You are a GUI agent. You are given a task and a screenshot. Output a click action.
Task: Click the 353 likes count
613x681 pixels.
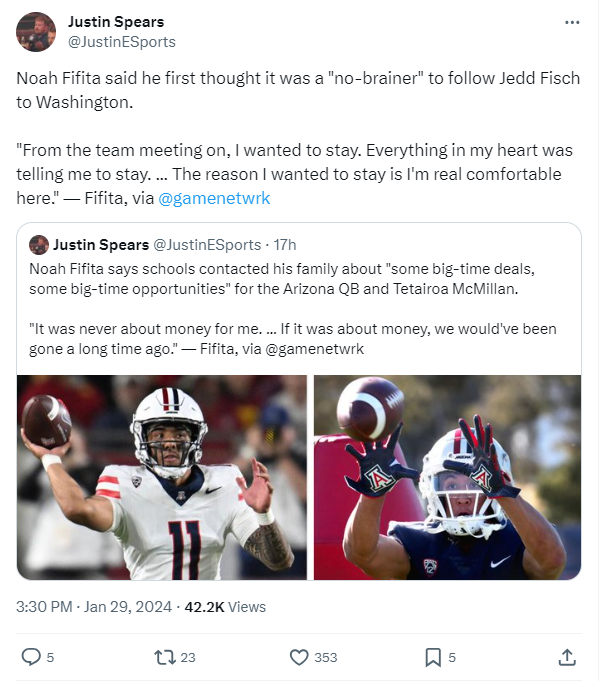[327, 657]
